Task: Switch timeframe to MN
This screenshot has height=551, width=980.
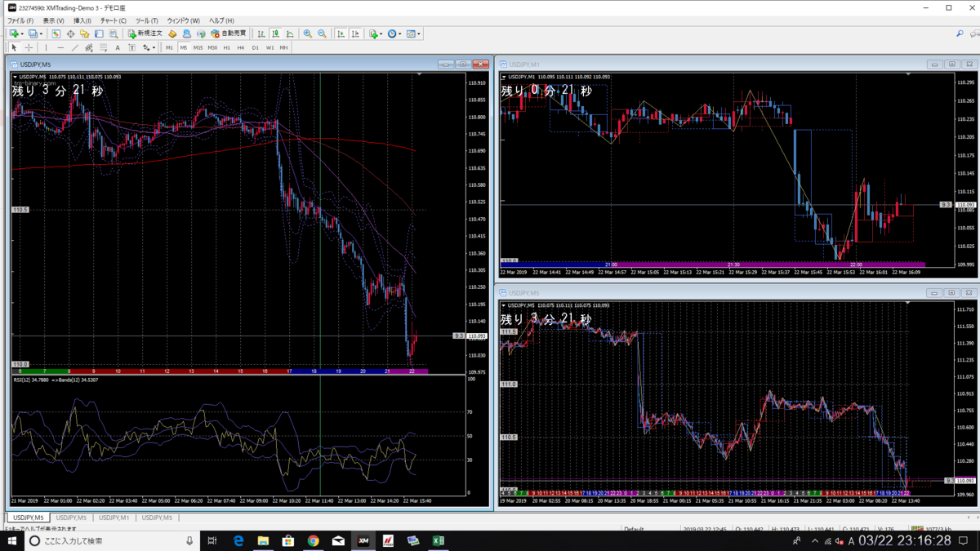Action: pyautogui.click(x=283, y=47)
